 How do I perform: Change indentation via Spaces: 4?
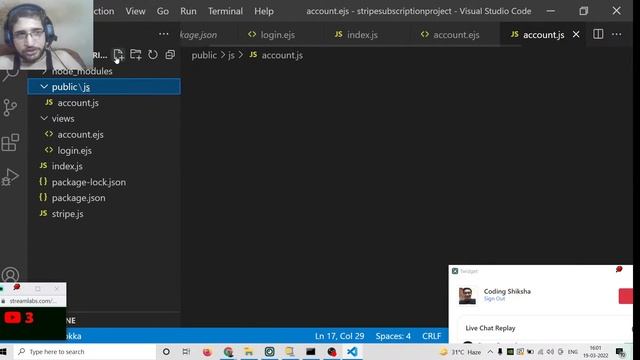coord(393,336)
